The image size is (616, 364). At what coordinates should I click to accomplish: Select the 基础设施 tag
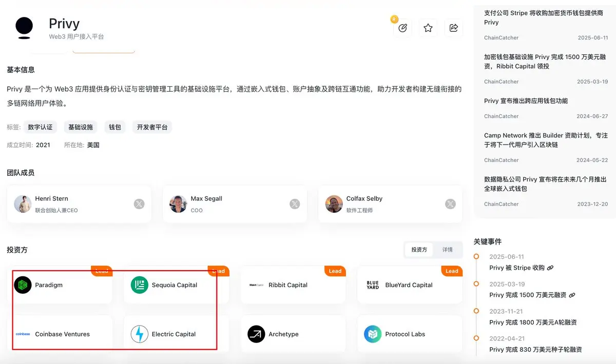click(x=81, y=127)
